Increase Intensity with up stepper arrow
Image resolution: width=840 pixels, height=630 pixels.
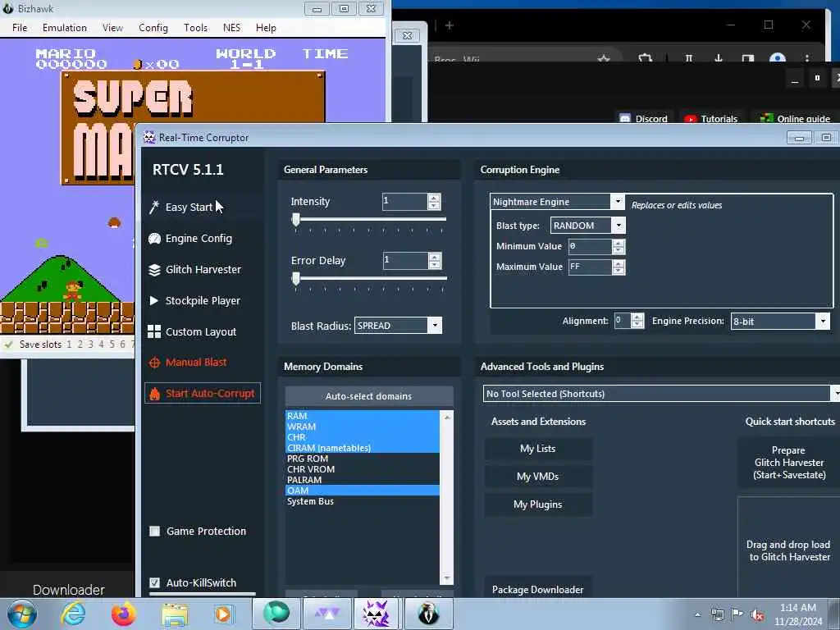pyautogui.click(x=434, y=198)
